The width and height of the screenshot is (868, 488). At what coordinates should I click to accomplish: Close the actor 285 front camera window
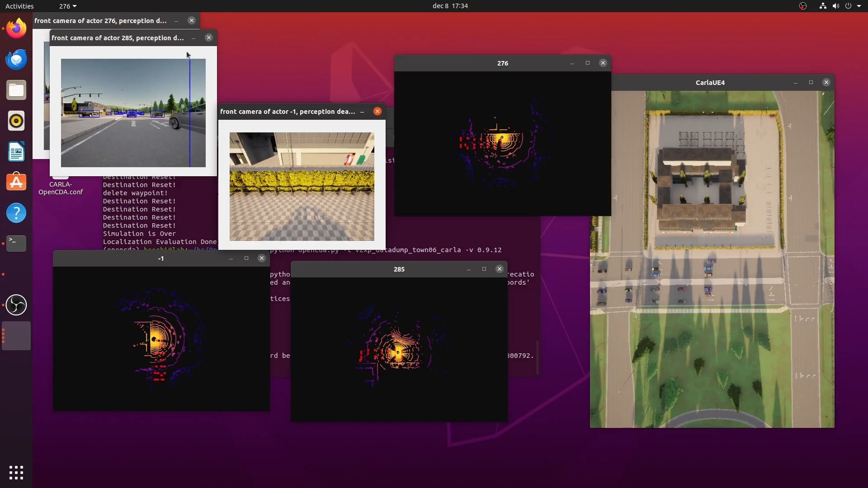[x=209, y=38]
